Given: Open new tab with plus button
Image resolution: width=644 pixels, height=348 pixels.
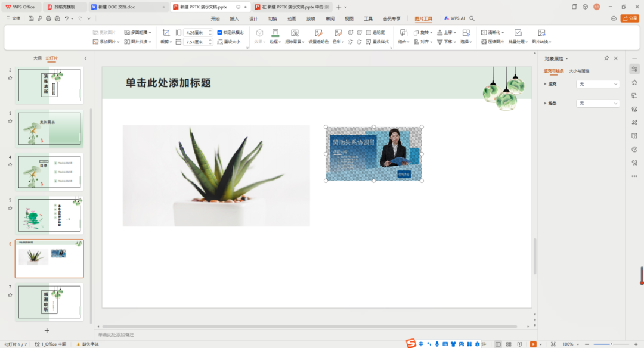Looking at the screenshot, I should coord(339,7).
